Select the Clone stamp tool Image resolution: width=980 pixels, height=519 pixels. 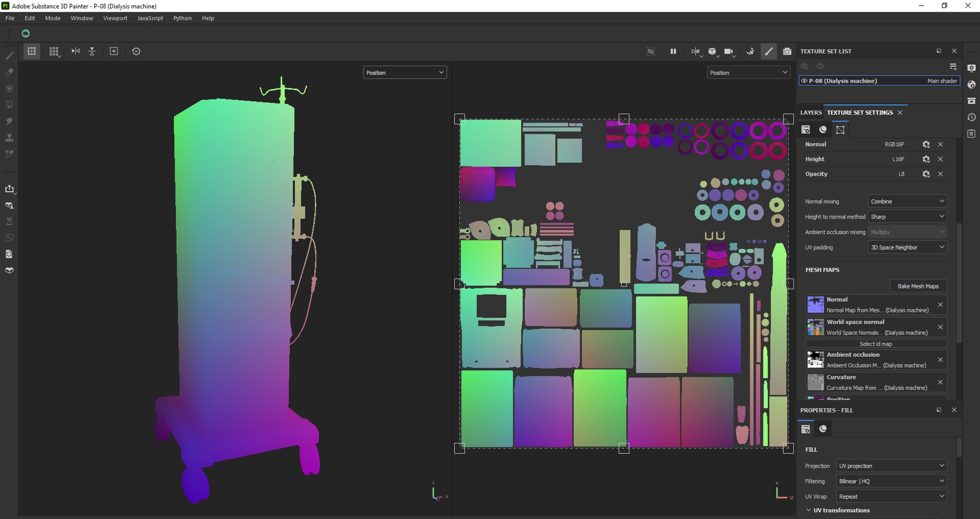point(9,137)
